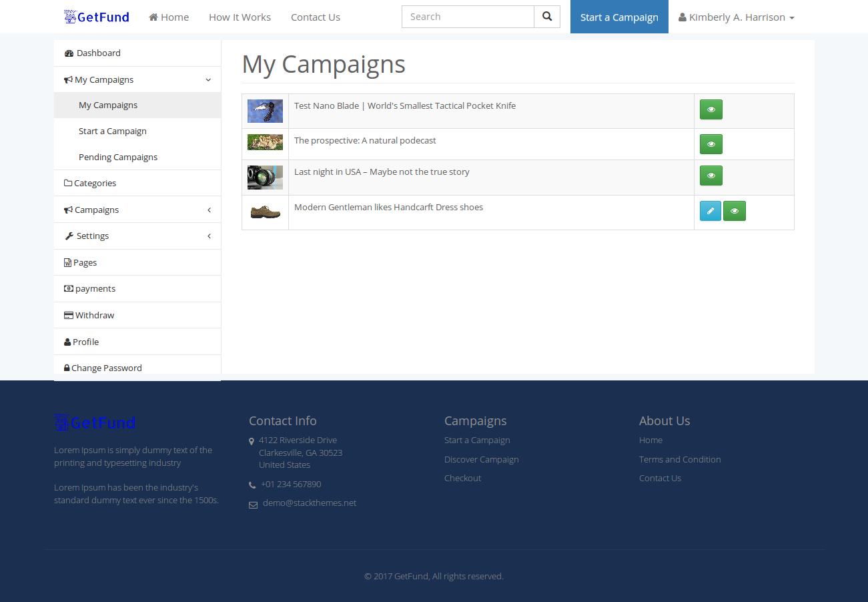Expand the Campaigns sidebar section
This screenshot has width=868, height=602.
point(137,210)
